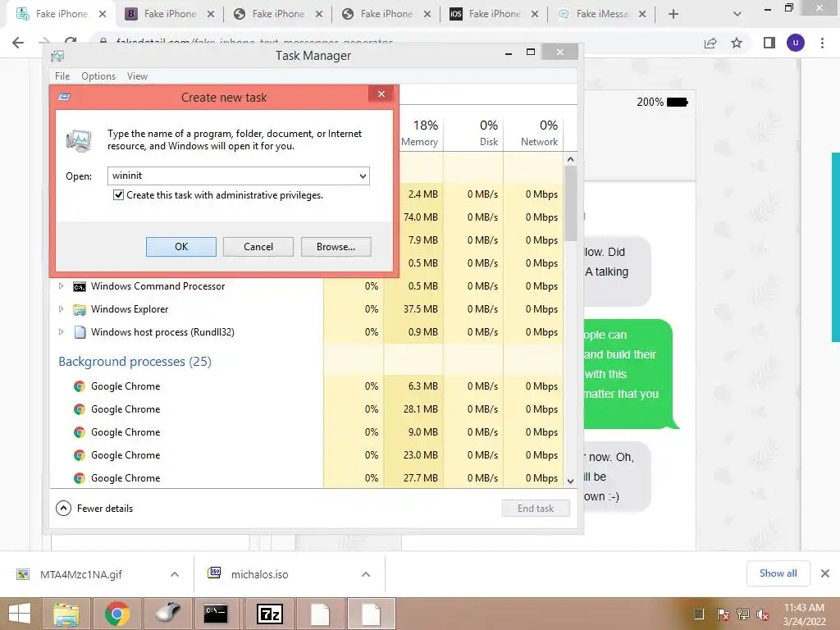Toggle Chrome side panel icon
Viewport: 840px width, 630px height.
point(769,43)
